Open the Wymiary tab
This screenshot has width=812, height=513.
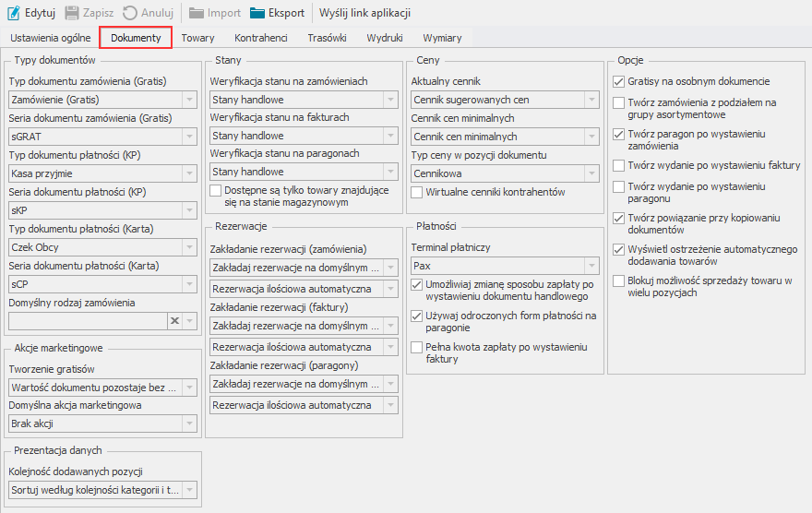coord(442,38)
